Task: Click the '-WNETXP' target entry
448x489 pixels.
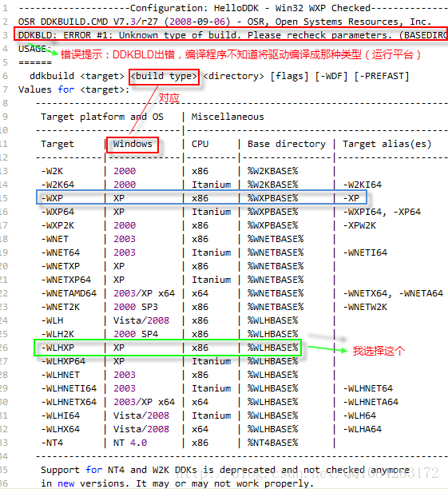Action: [x=61, y=266]
